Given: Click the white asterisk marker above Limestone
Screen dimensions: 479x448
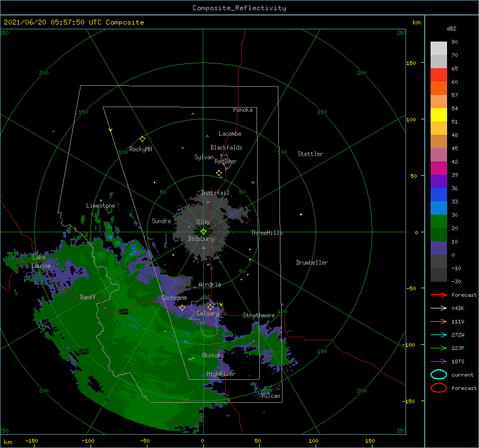Looking at the screenshot, I should pos(101,201).
